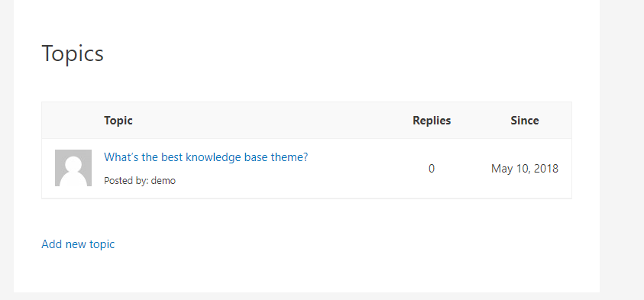Select the Topic column header
The height and width of the screenshot is (300, 644).
[x=118, y=121]
